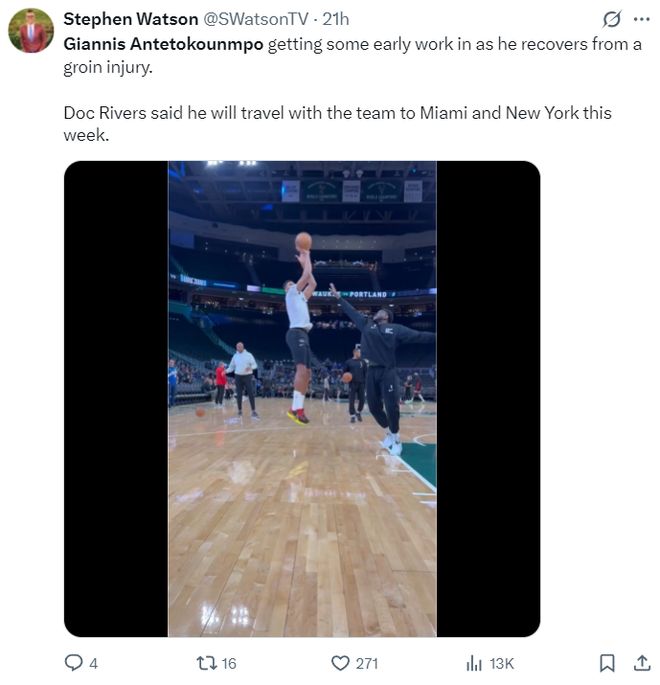Image resolution: width=660 pixels, height=685 pixels.
Task: Open the Grok slashed-circle icon
Action: (x=611, y=19)
